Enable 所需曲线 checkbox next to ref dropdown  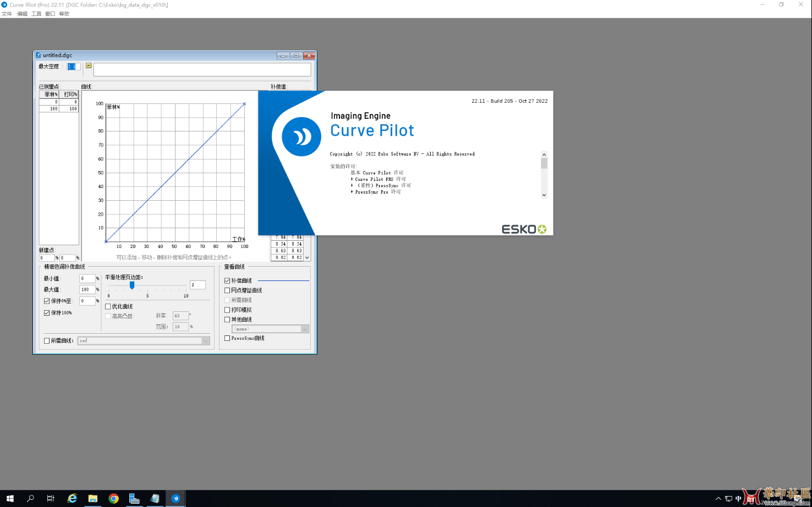pyautogui.click(x=47, y=341)
